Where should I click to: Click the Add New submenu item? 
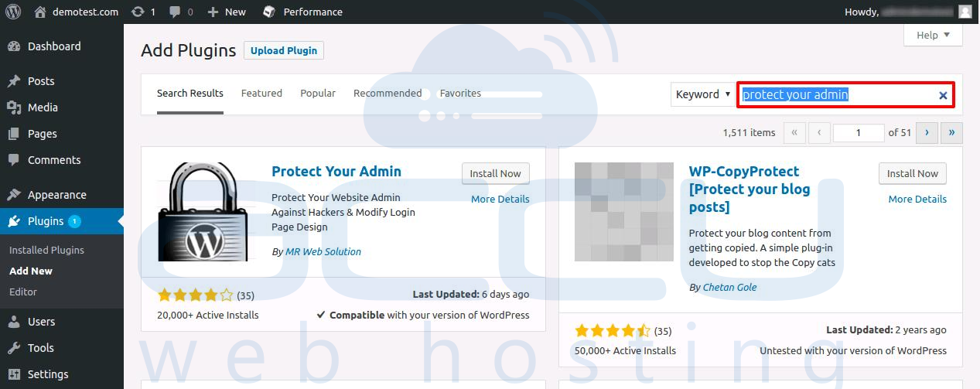coord(31,271)
